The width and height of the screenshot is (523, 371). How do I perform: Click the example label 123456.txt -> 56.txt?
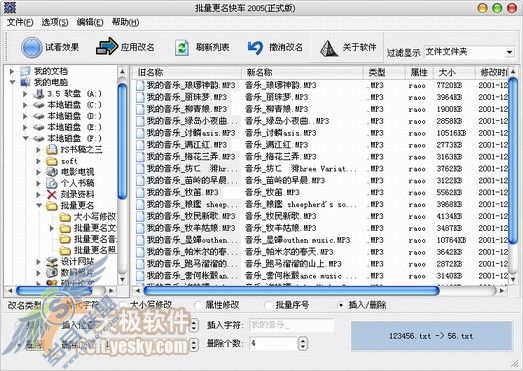(431, 336)
